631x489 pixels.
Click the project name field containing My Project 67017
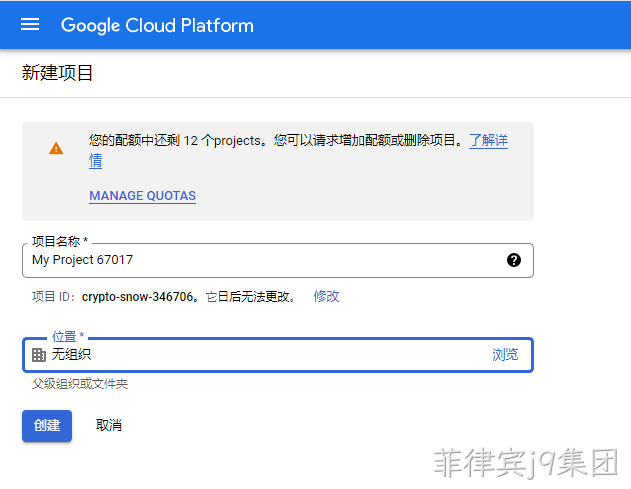coord(278,260)
